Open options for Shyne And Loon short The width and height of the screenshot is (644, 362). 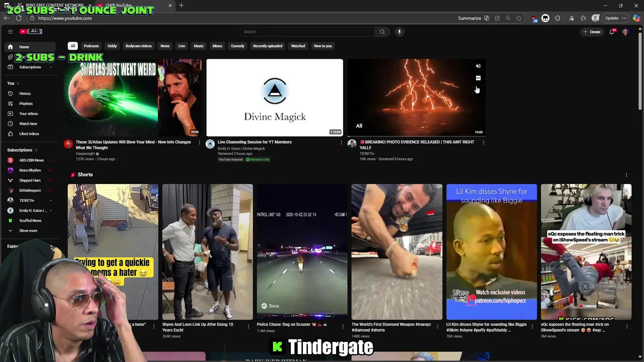point(248,326)
